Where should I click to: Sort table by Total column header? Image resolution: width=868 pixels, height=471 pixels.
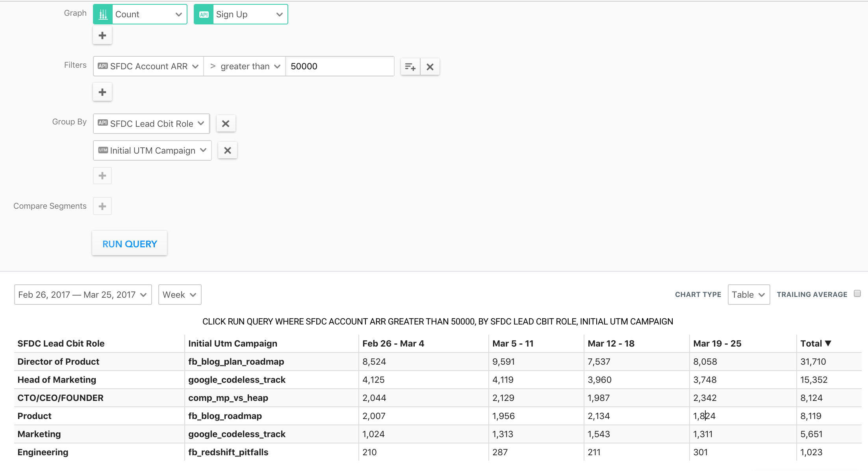815,343
